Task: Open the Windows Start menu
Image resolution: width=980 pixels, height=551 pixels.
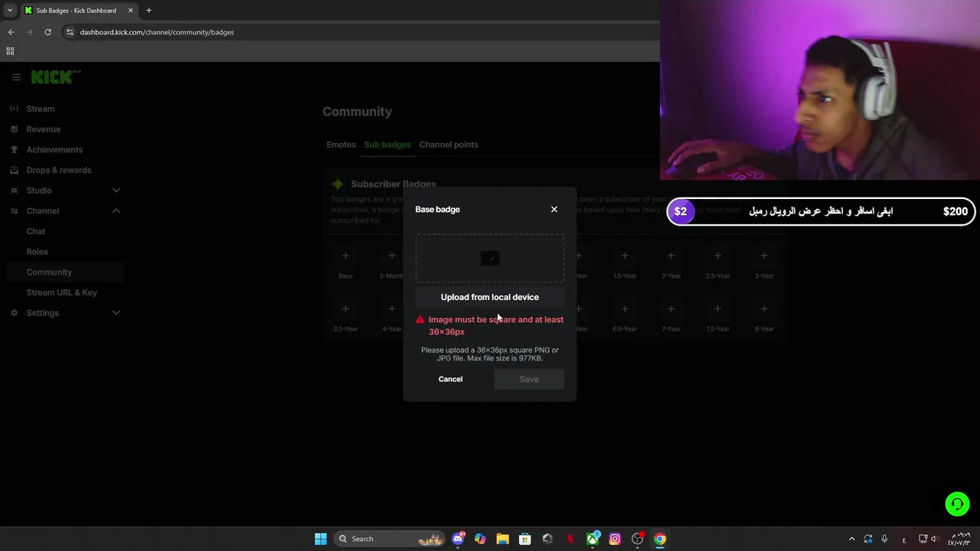Action: [x=321, y=539]
